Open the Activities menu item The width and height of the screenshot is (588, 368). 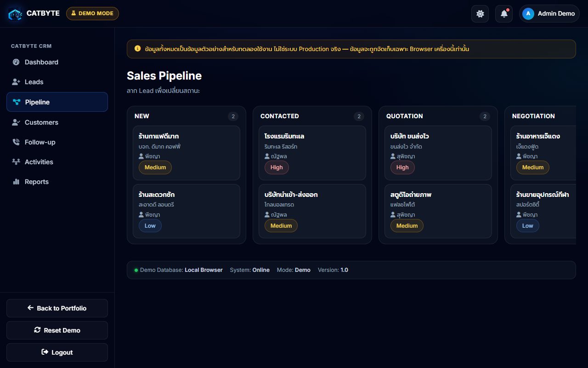point(57,162)
